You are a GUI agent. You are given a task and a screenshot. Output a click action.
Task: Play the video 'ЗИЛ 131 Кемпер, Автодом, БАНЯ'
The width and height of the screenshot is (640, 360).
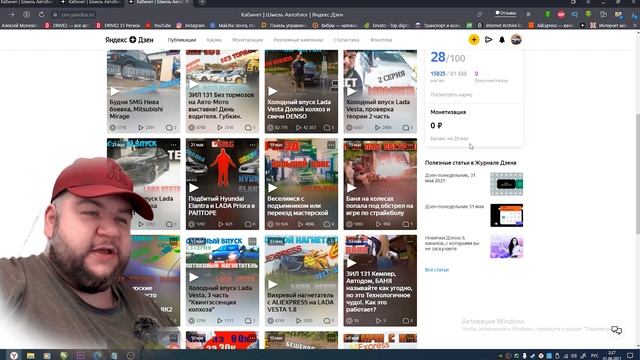click(x=352, y=262)
